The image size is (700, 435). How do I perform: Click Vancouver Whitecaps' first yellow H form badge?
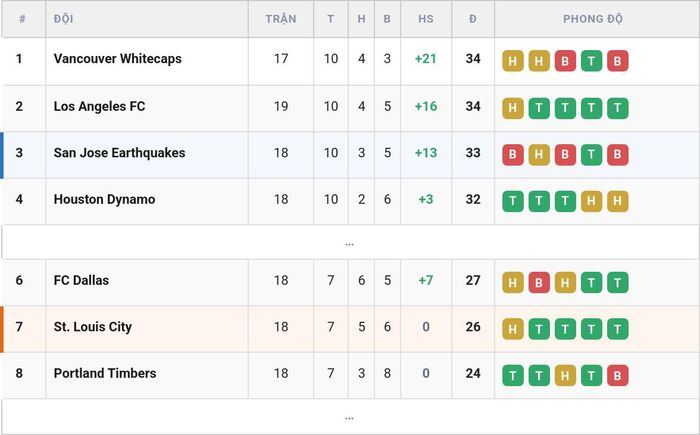coord(512,61)
